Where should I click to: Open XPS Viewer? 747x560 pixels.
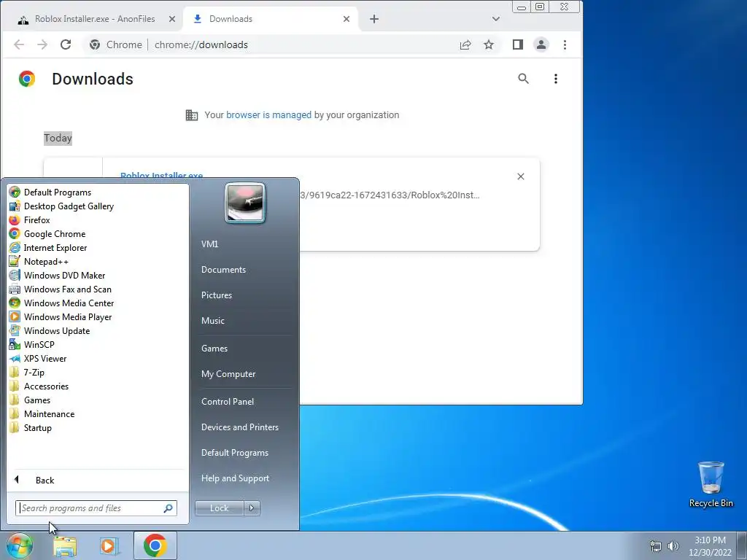tap(45, 359)
